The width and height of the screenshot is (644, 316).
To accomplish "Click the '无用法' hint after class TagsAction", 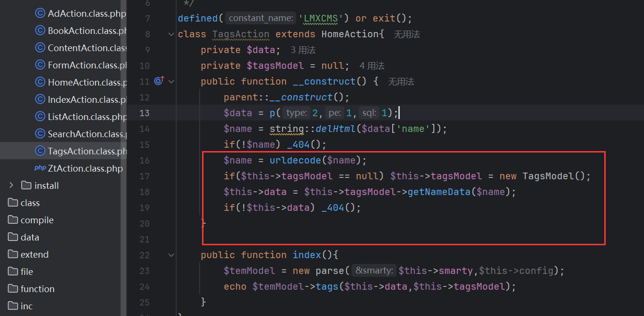I will [407, 34].
